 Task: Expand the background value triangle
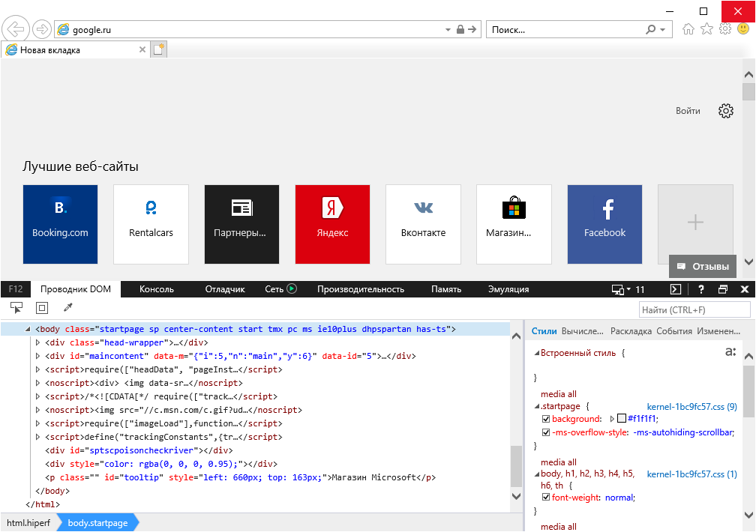tap(612, 419)
